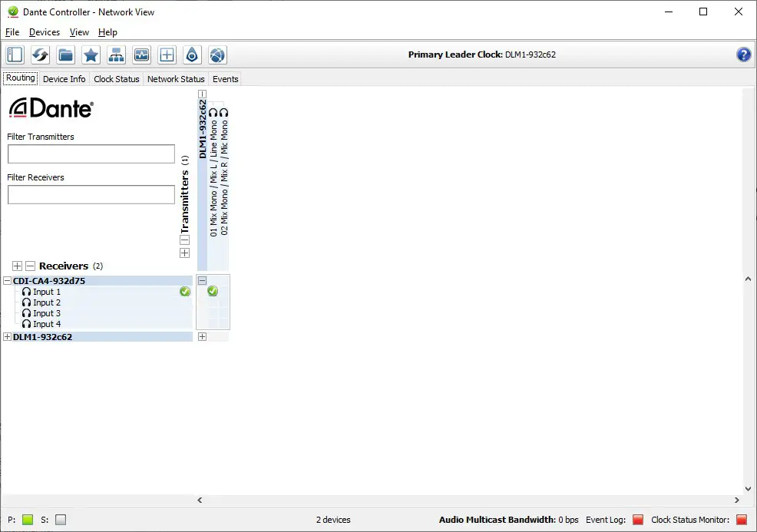
Task: Click the Dante Updater droplet icon
Action: pos(192,55)
